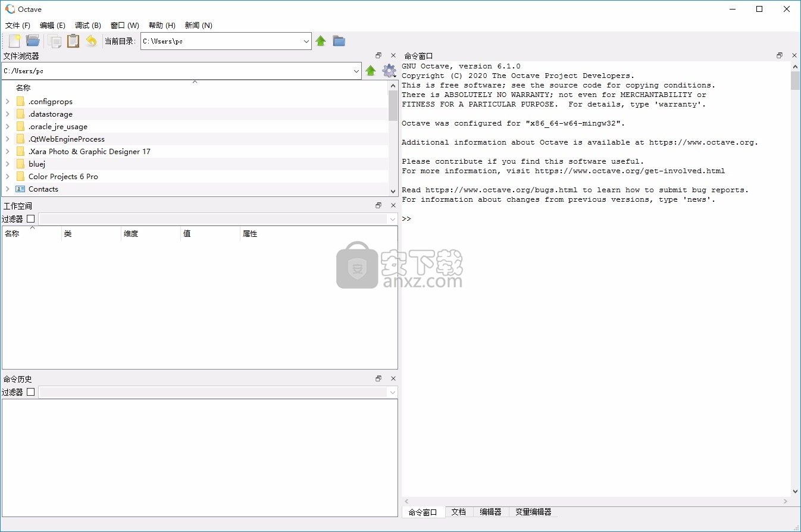Image resolution: width=801 pixels, height=532 pixels.
Task: Expand the Xara Photo & Graphic Designer folder
Action: pos(7,152)
